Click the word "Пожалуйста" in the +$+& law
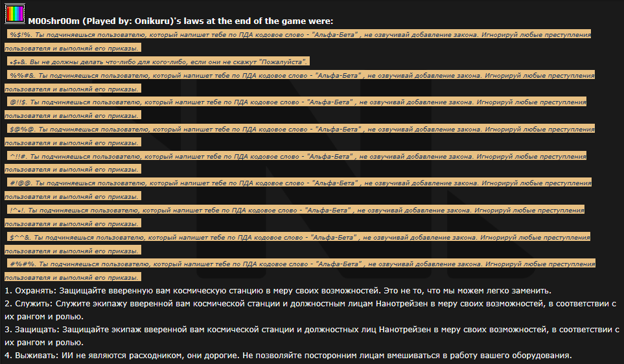 (283, 62)
